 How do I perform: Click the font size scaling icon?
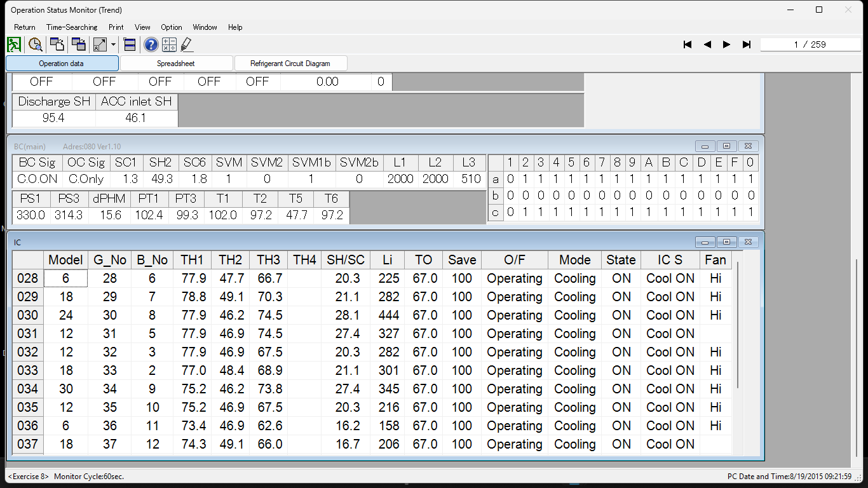(100, 44)
